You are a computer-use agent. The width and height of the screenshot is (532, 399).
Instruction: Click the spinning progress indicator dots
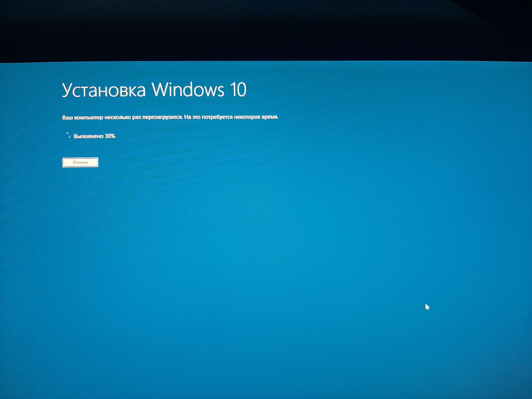coord(68,135)
